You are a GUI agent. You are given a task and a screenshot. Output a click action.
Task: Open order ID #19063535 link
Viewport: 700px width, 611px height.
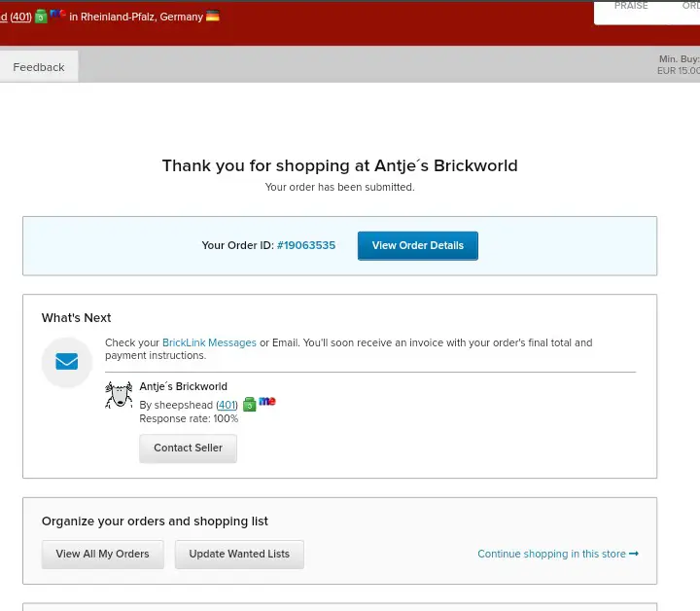click(306, 245)
